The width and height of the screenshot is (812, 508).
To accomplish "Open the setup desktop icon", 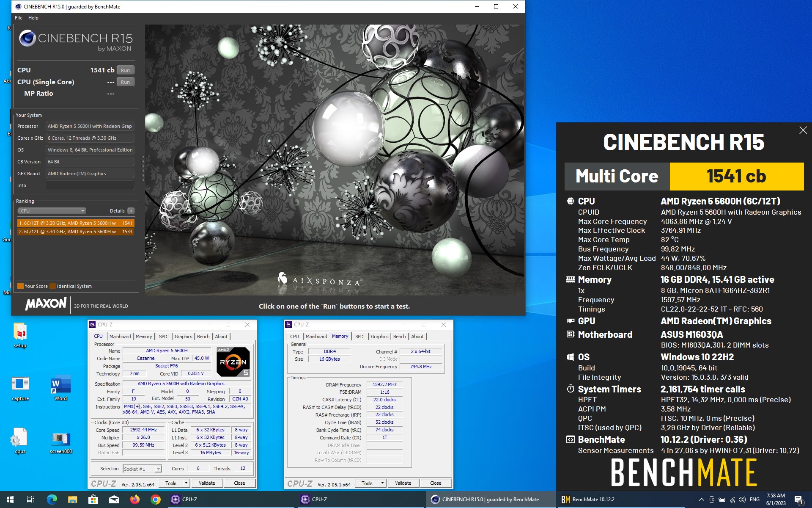I will (20, 335).
